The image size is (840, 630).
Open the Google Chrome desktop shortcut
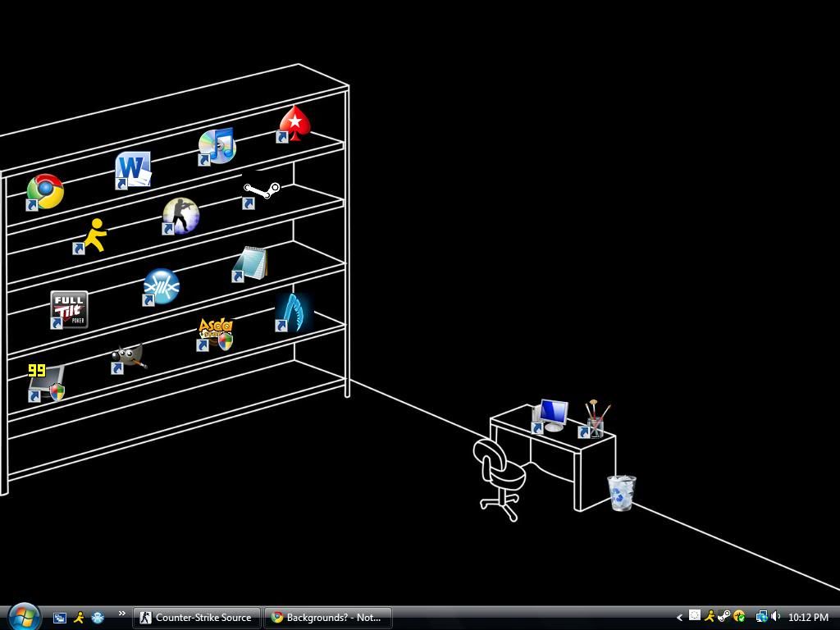(x=45, y=192)
